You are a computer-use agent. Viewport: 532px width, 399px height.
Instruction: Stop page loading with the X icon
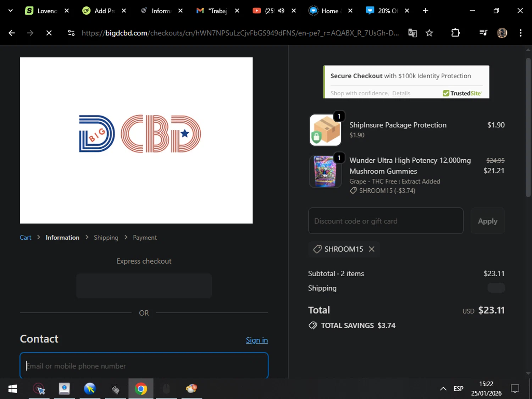point(49,33)
